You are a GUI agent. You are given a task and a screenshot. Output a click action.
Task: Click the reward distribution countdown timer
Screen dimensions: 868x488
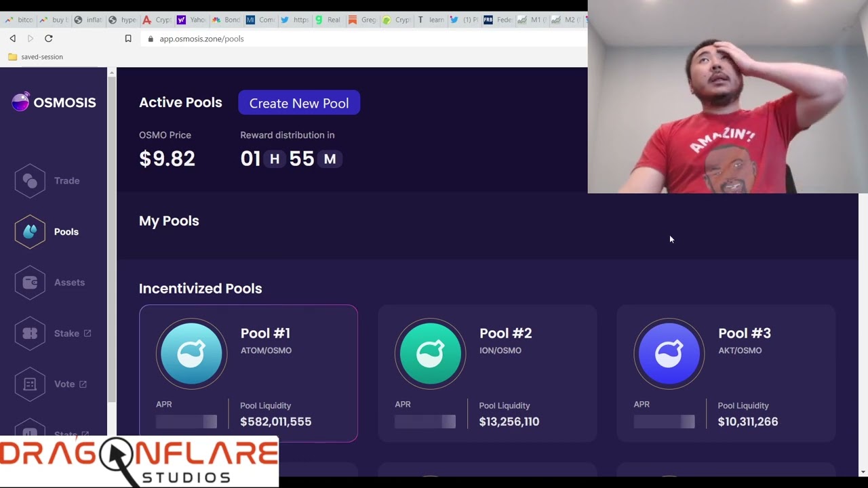[x=292, y=159]
